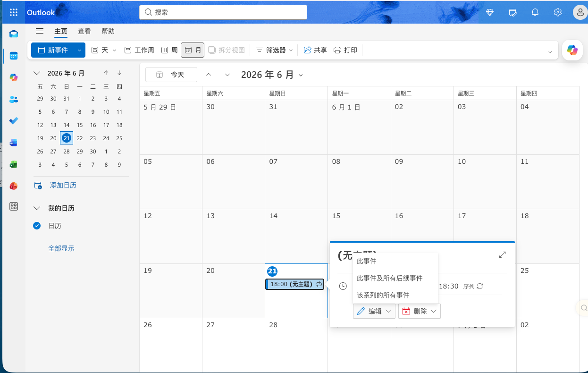Image resolution: width=588 pixels, height=373 pixels.
Task: Click the 序列 series label in popup
Action: tap(469, 286)
